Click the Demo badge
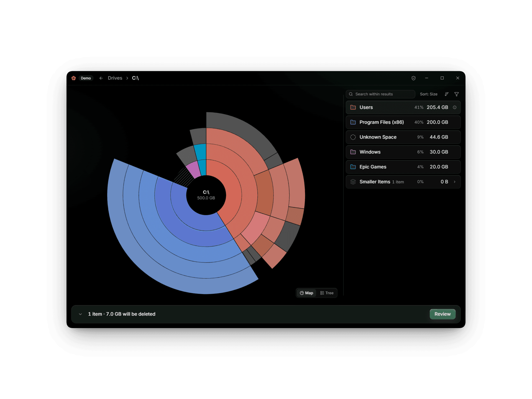Image resolution: width=532 pixels, height=399 pixels. point(86,78)
